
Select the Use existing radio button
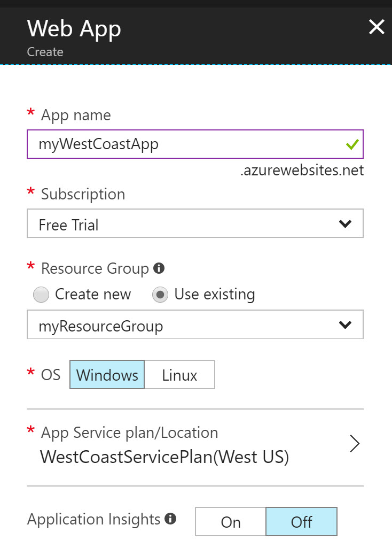[160, 294]
